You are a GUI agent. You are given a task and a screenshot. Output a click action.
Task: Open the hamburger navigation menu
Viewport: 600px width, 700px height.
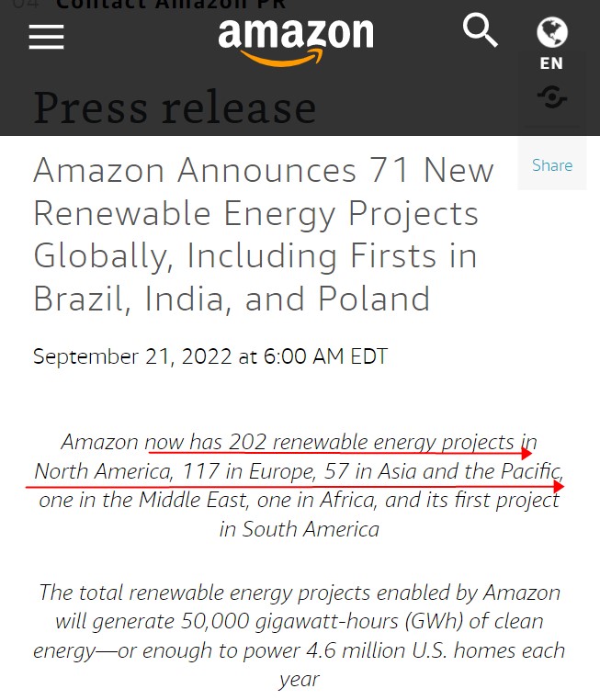pos(47,37)
